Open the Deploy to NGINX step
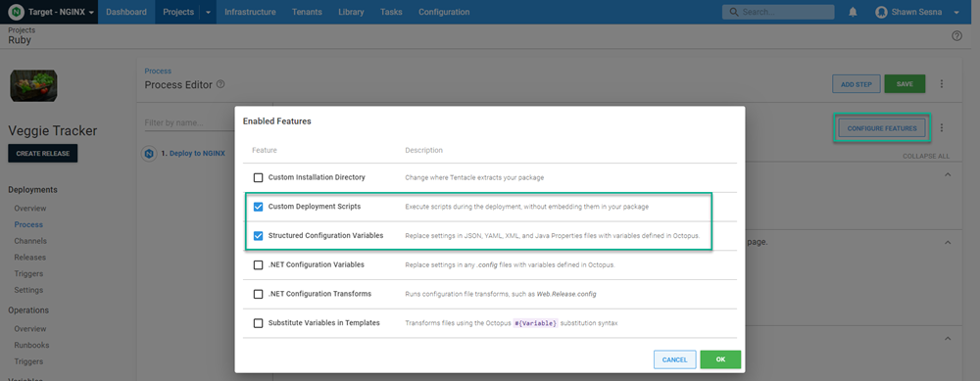 click(197, 153)
